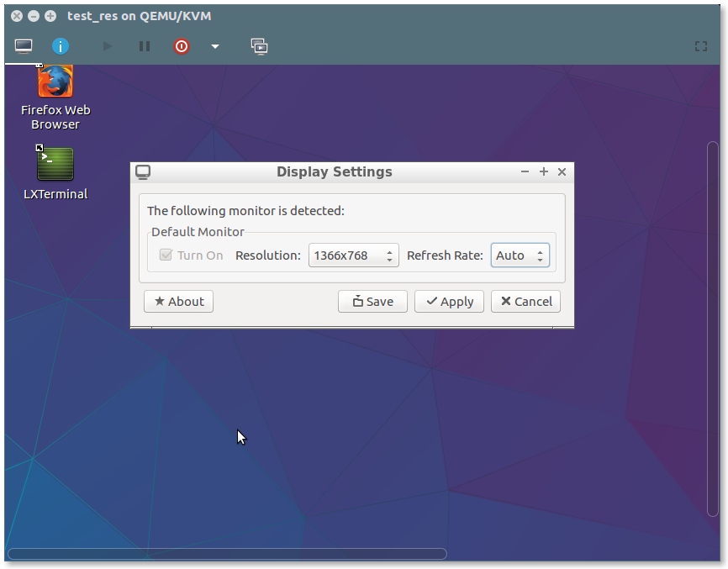
Task: Click Save in Display Settings
Action: [372, 302]
